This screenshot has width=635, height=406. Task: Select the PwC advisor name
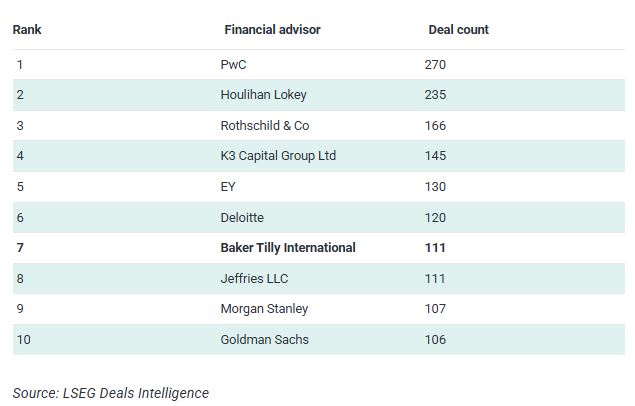pyautogui.click(x=233, y=65)
